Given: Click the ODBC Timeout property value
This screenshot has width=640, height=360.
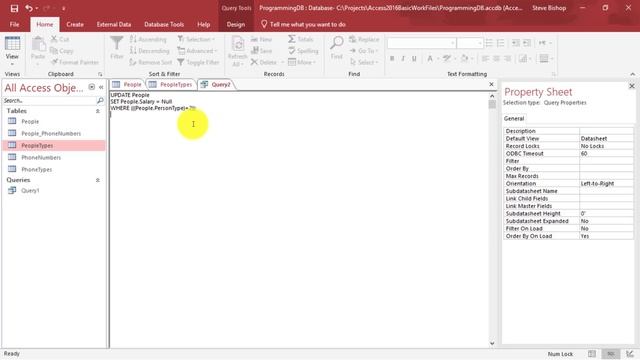Looking at the screenshot, I should (x=606, y=153).
